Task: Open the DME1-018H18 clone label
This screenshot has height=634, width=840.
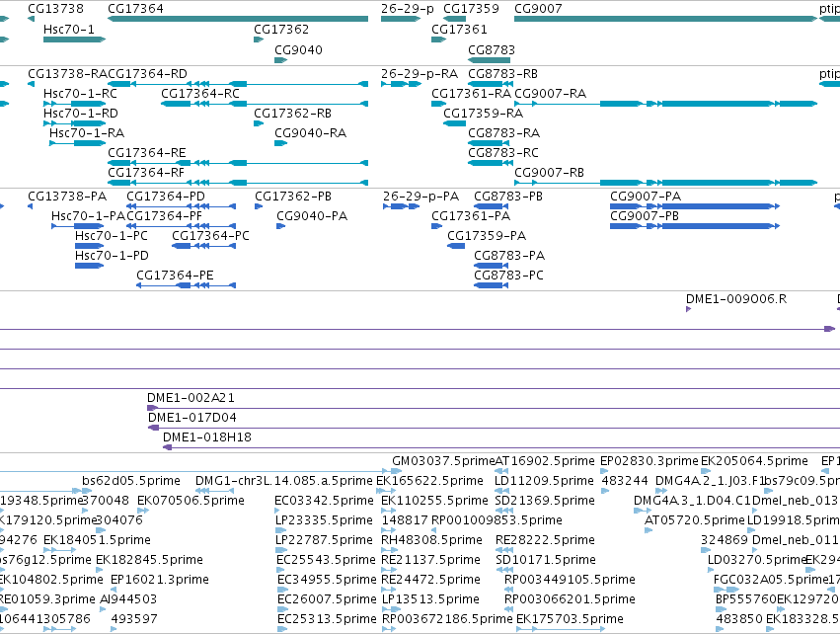Action: (x=206, y=437)
